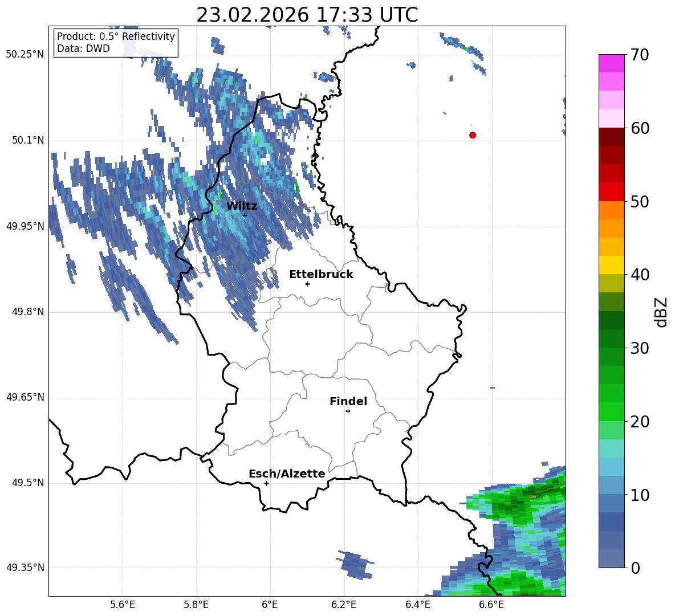This screenshot has height=616, width=675.
Task: Click the colorbar tick label 50
Action: (x=640, y=201)
